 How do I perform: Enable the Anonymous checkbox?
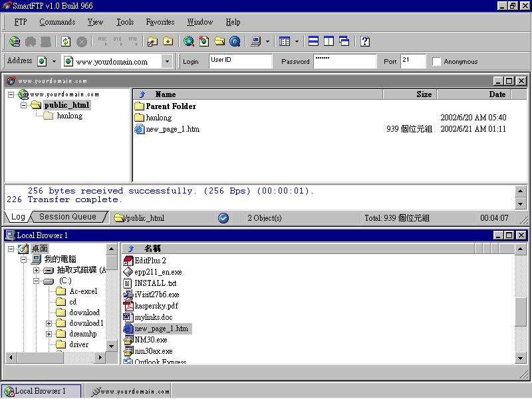click(436, 61)
